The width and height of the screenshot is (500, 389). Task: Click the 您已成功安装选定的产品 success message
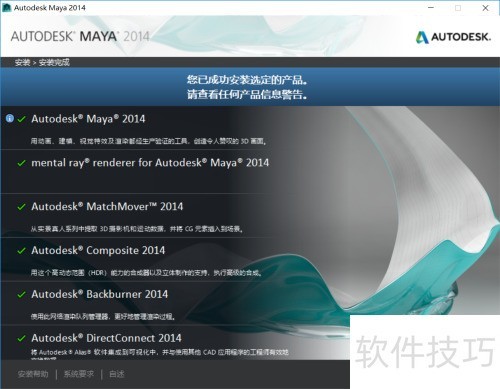pos(247,80)
